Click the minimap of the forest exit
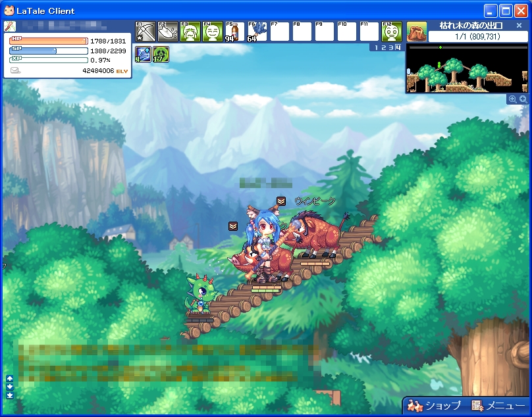Screen dimensions: 532x417 467,69
